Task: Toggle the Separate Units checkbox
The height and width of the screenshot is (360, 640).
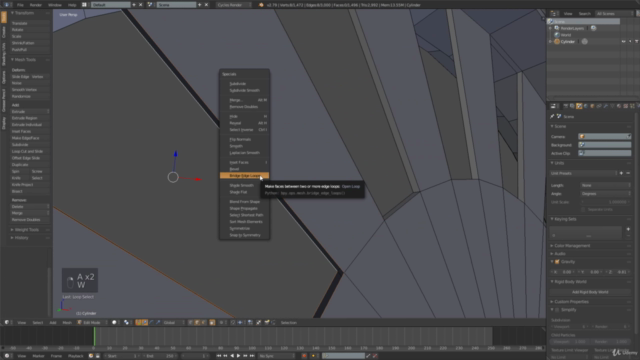Action: tap(583, 209)
